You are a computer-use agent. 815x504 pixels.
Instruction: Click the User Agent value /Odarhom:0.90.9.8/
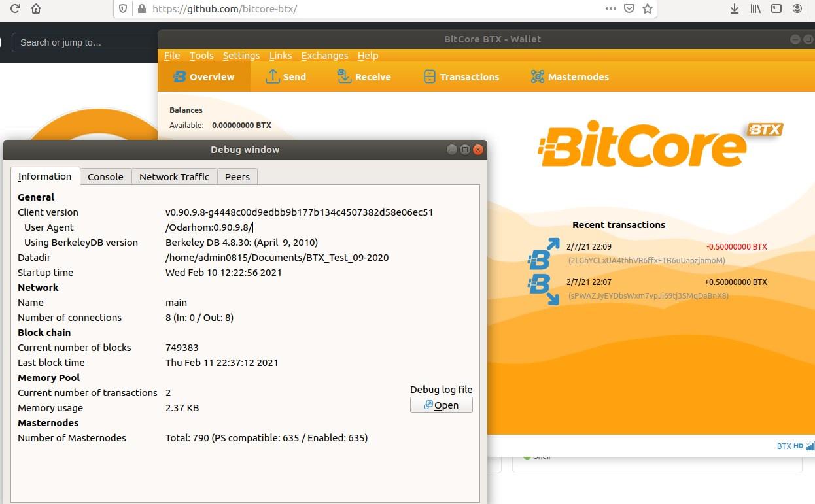click(x=209, y=227)
